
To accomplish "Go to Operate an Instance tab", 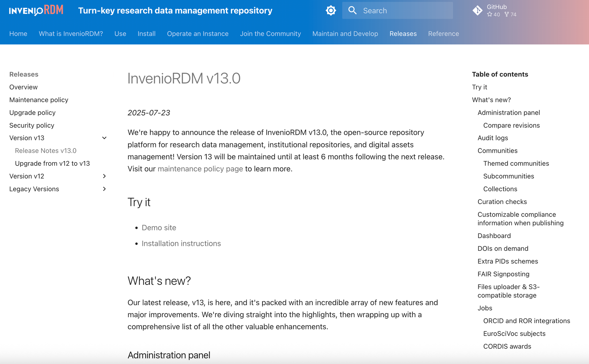I will [198, 34].
